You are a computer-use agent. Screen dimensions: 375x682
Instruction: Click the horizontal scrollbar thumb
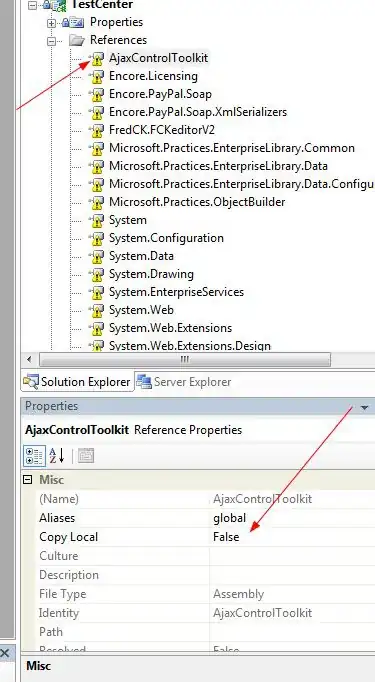tap(185, 360)
